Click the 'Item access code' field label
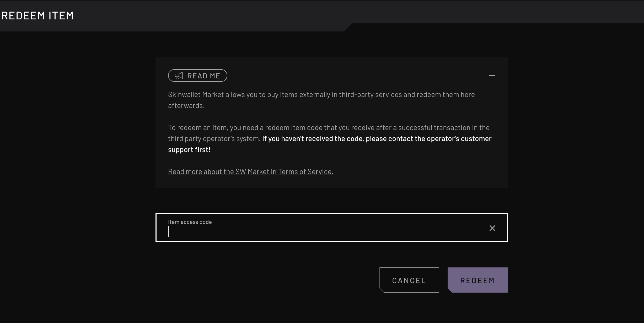This screenshot has height=323, width=644. tap(190, 222)
